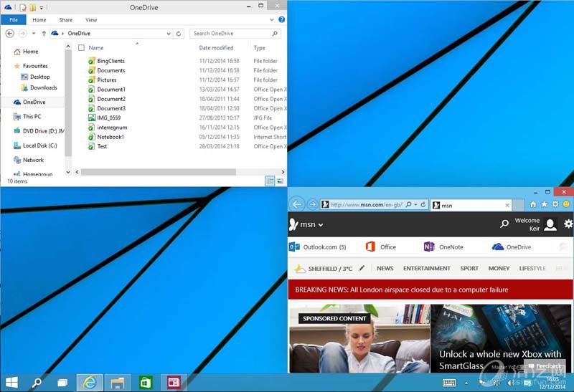Open the File menu in Explorer
Image resolution: width=574 pixels, height=392 pixels.
tap(14, 20)
